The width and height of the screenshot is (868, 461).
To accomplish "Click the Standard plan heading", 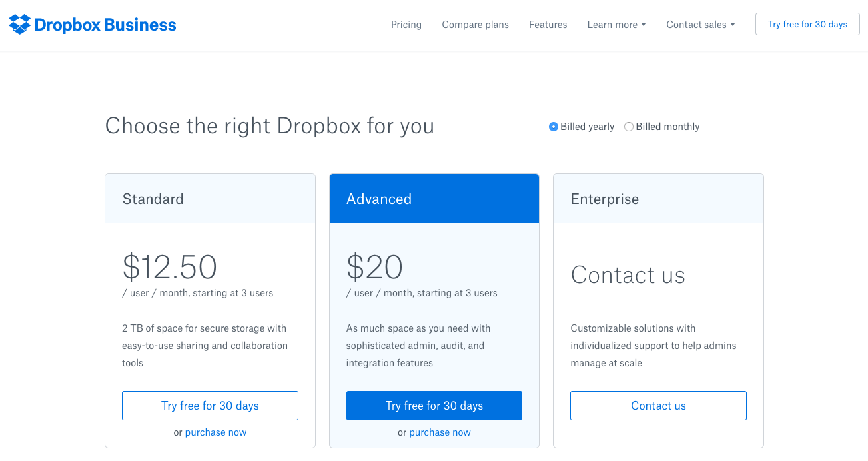I will [153, 199].
